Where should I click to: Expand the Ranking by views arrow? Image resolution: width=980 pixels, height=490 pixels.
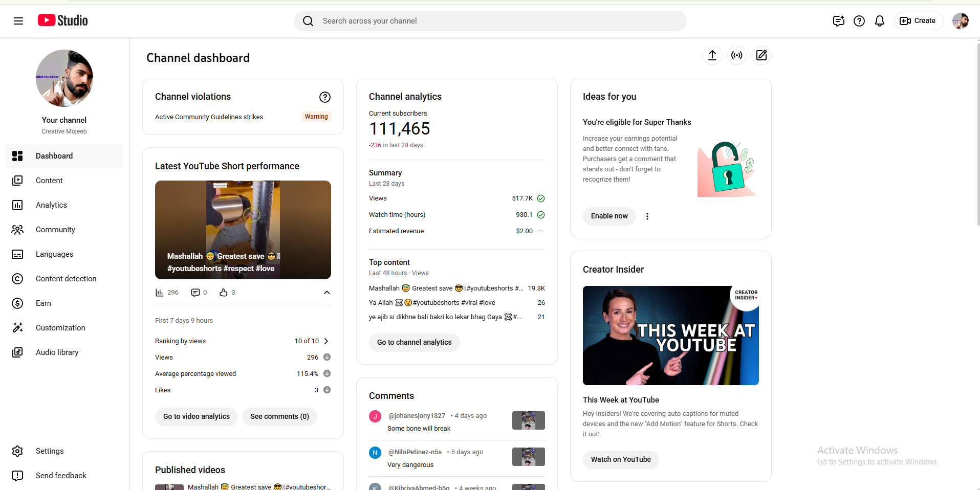tap(326, 341)
